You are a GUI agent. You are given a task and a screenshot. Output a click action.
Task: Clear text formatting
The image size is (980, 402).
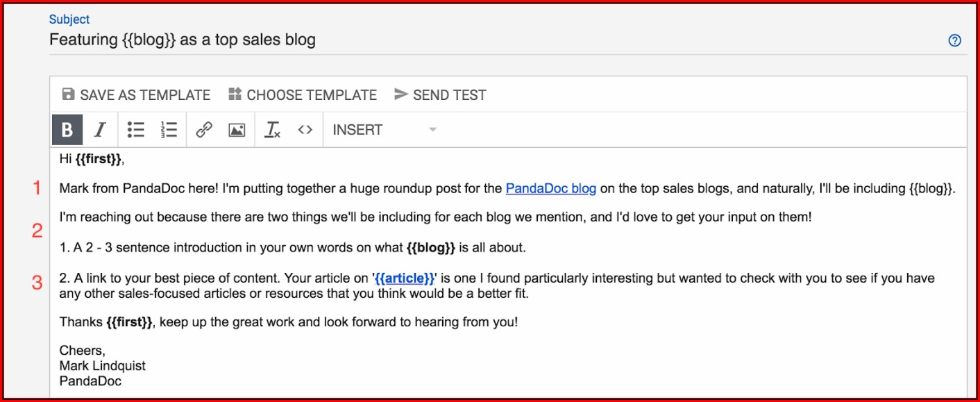point(273,130)
